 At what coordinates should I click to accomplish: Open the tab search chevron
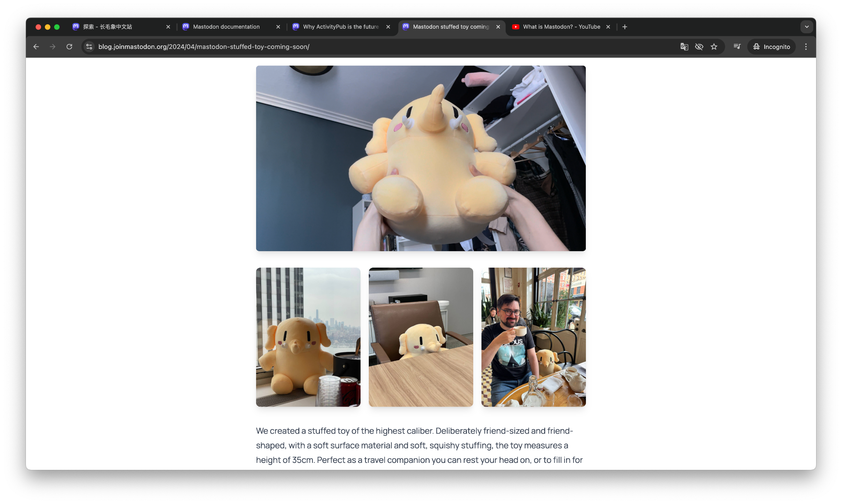[807, 26]
